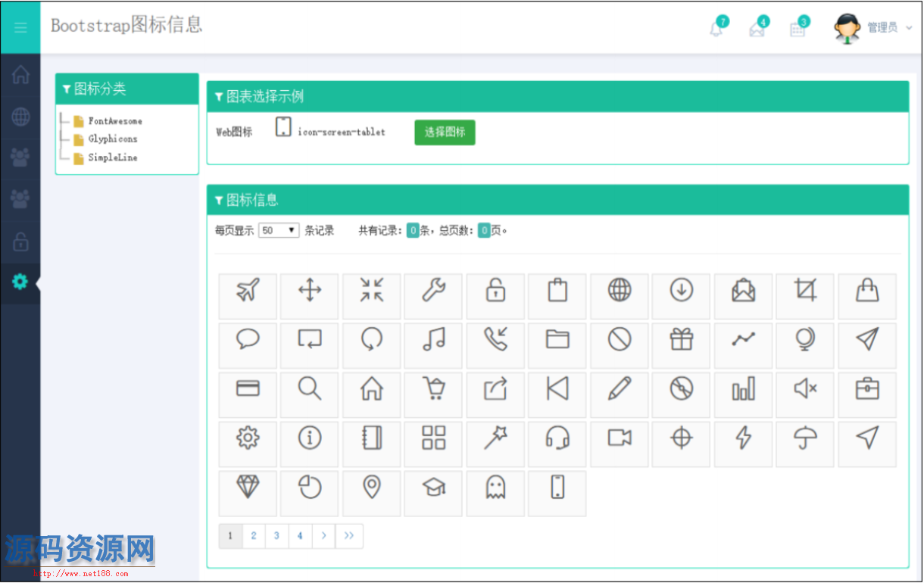Select the circled download arrow icon
The height and width of the screenshot is (583, 924).
(682, 296)
